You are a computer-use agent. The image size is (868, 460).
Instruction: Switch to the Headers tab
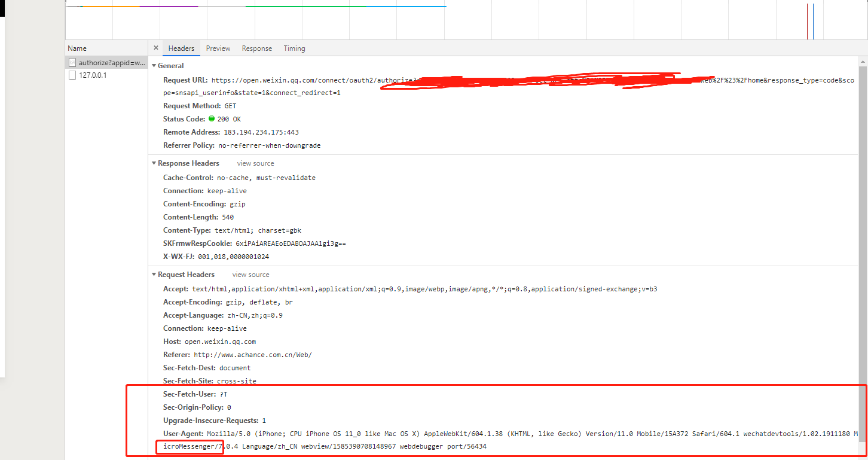[x=181, y=48]
